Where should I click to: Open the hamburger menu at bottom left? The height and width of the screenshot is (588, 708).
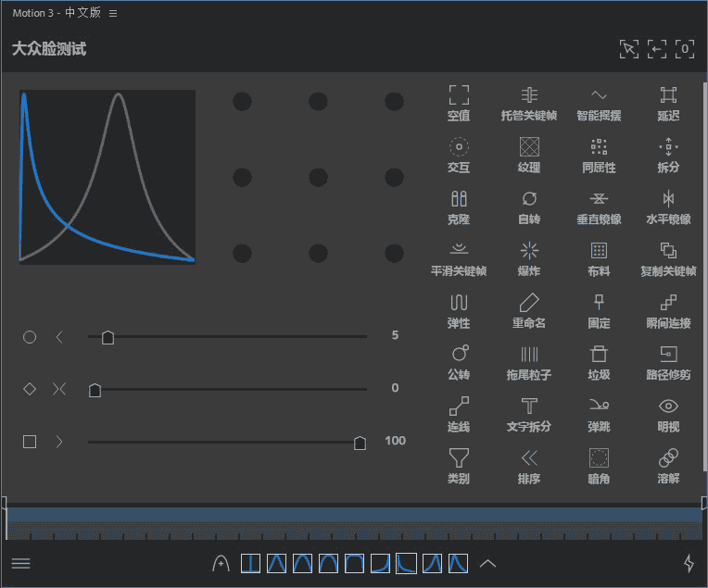pyautogui.click(x=20, y=563)
